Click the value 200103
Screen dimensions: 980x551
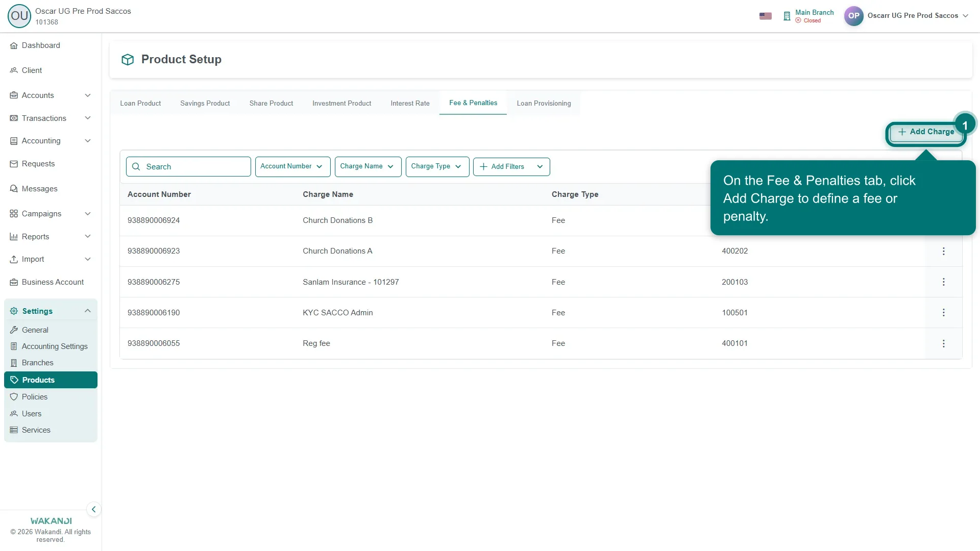pyautogui.click(x=734, y=282)
